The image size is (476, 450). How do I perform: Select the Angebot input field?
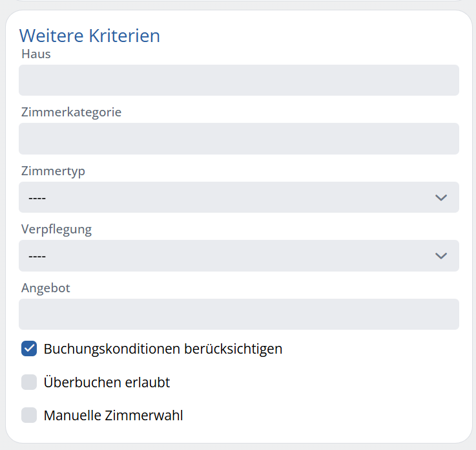pos(239,314)
